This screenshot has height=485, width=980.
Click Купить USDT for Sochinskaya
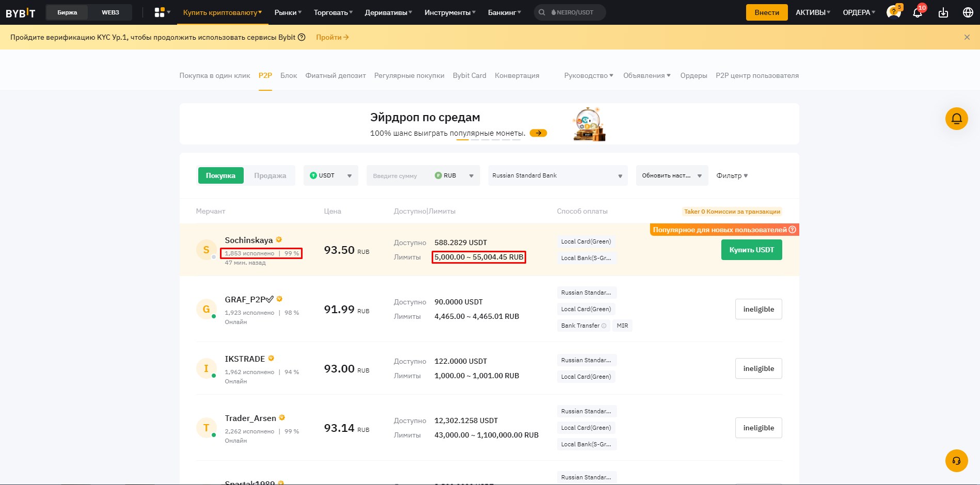tap(751, 250)
